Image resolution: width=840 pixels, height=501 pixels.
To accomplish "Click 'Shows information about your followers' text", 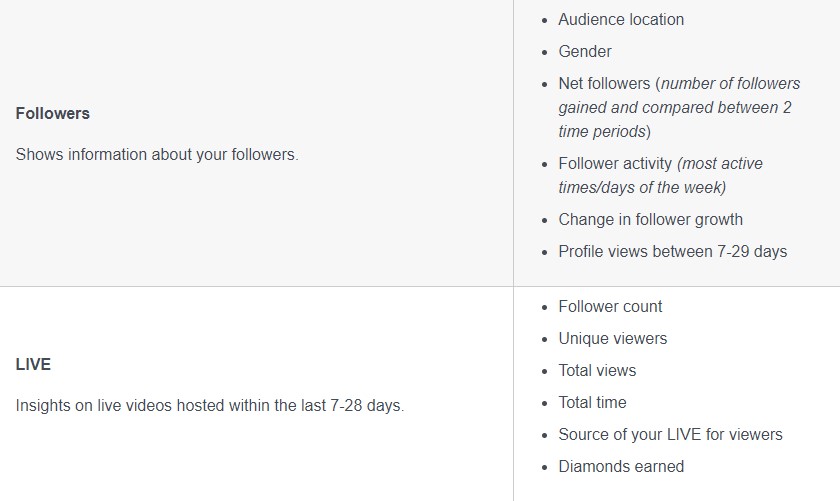I will point(157,155).
